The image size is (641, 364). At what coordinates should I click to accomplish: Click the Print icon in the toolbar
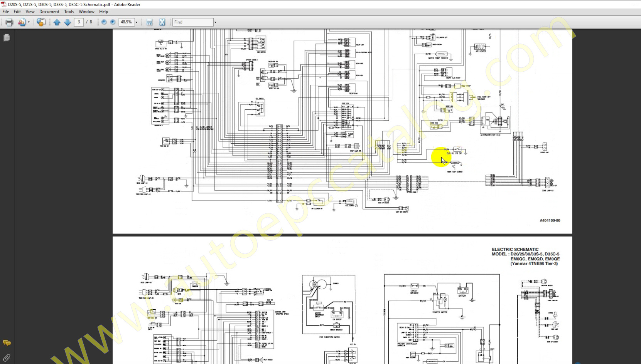coord(9,22)
